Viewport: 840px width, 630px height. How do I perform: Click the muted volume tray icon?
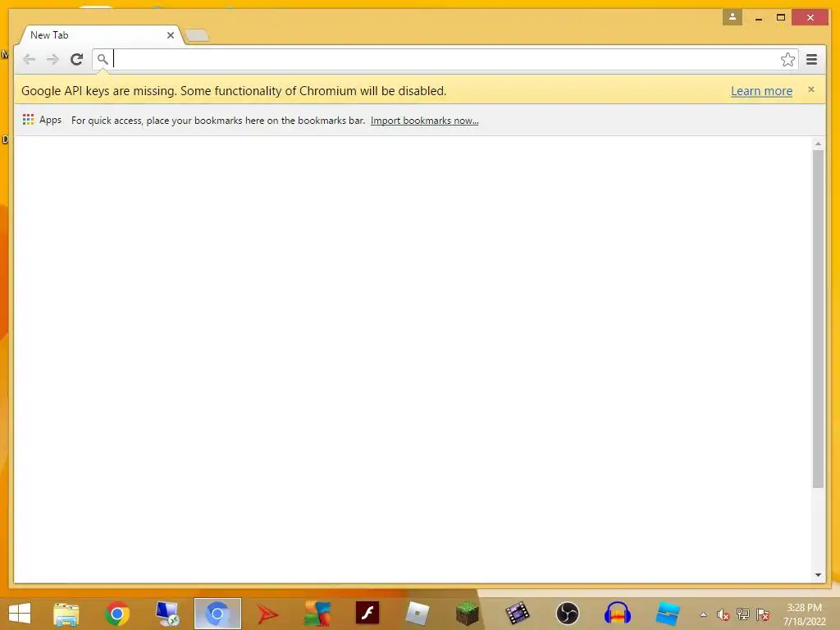click(x=724, y=614)
